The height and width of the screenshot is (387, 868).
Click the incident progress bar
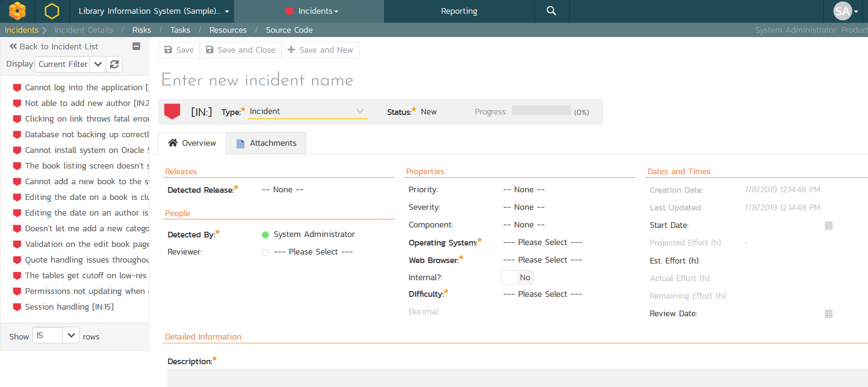541,111
